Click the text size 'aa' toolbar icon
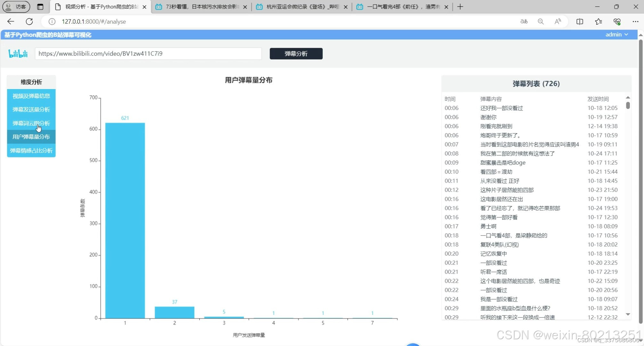Image resolution: width=644 pixels, height=346 pixels. point(524,21)
